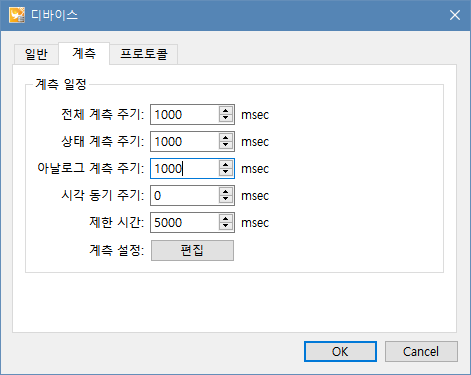This screenshot has width=471, height=375.
Task: Increment the 아날로그 계측 주기 spinner
Action: (226, 165)
